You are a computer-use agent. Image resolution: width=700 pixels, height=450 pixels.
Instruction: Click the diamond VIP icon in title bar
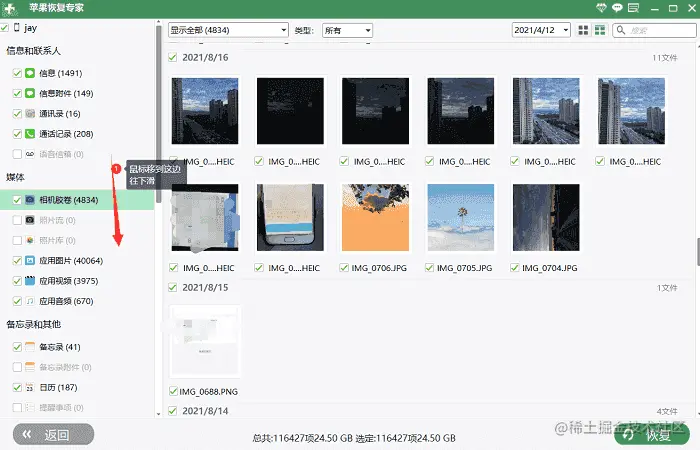click(x=601, y=8)
